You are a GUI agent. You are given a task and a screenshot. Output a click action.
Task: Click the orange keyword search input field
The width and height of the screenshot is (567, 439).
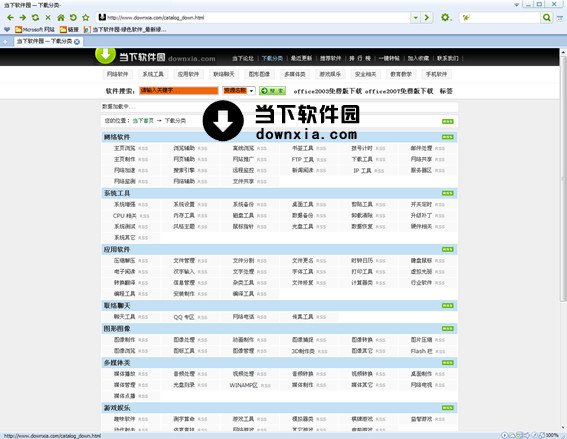(179, 90)
